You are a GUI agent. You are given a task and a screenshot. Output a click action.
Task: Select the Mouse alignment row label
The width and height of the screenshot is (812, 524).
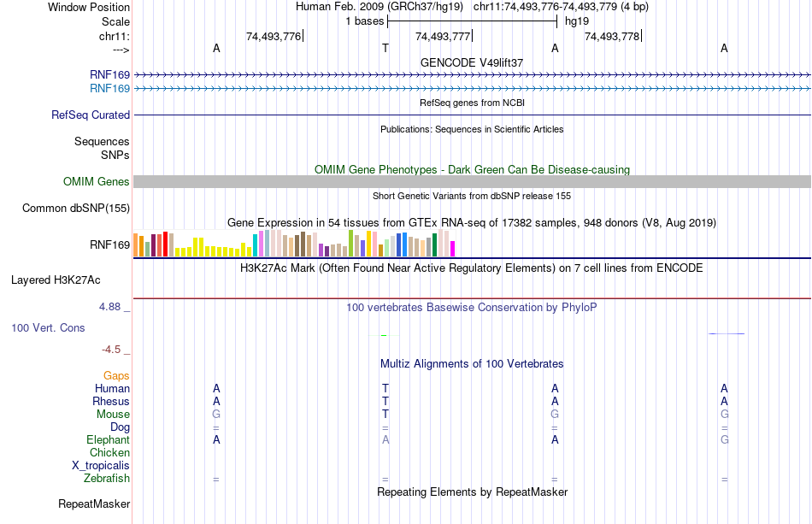(113, 415)
